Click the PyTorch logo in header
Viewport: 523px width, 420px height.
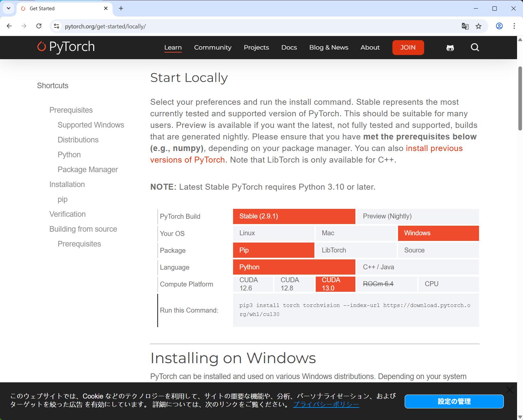pyautogui.click(x=66, y=47)
